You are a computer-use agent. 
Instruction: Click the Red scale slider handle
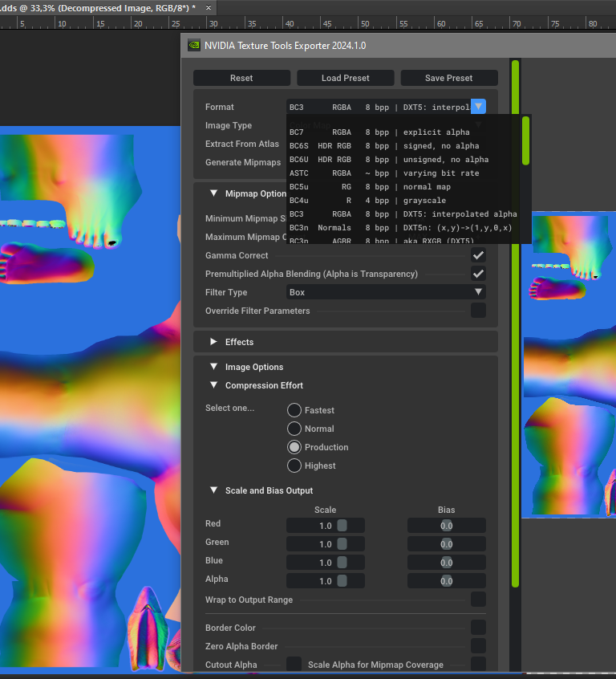[x=342, y=525]
